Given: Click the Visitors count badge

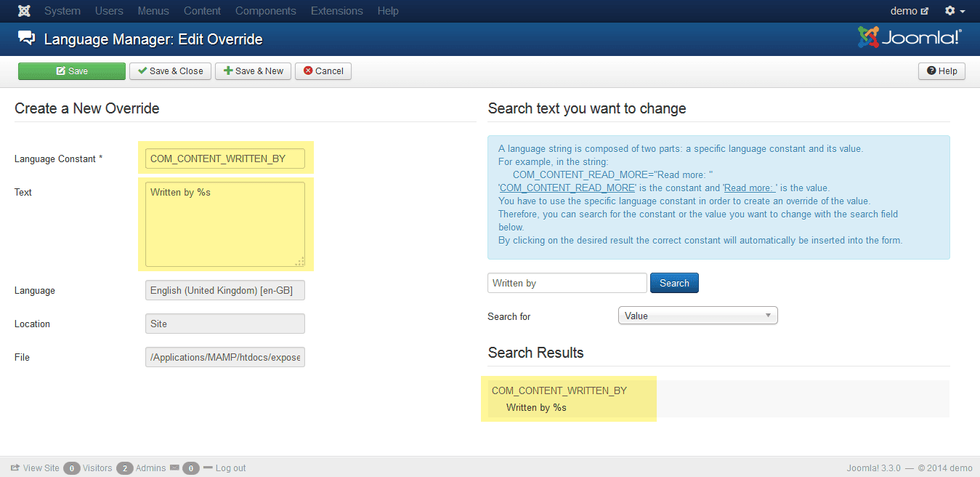Looking at the screenshot, I should [x=71, y=468].
